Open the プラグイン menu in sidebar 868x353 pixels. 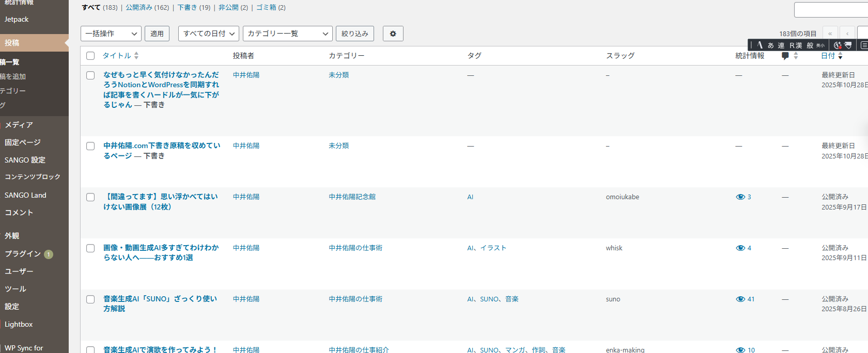(x=23, y=254)
